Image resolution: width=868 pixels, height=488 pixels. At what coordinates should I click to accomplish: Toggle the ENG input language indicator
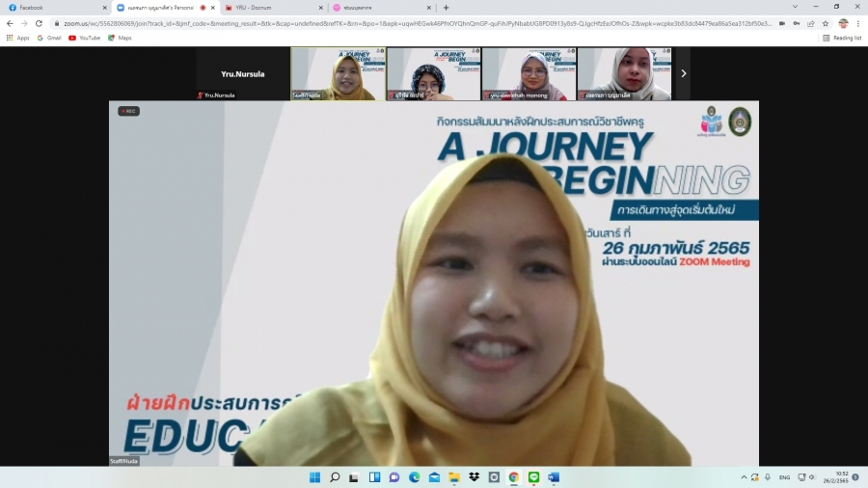click(784, 477)
